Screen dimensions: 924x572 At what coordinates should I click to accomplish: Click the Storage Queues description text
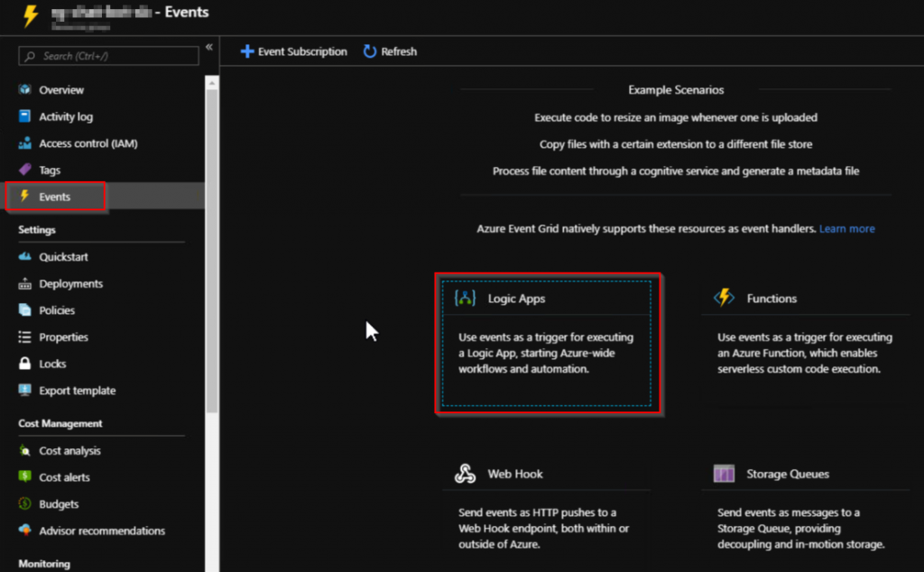click(x=801, y=529)
